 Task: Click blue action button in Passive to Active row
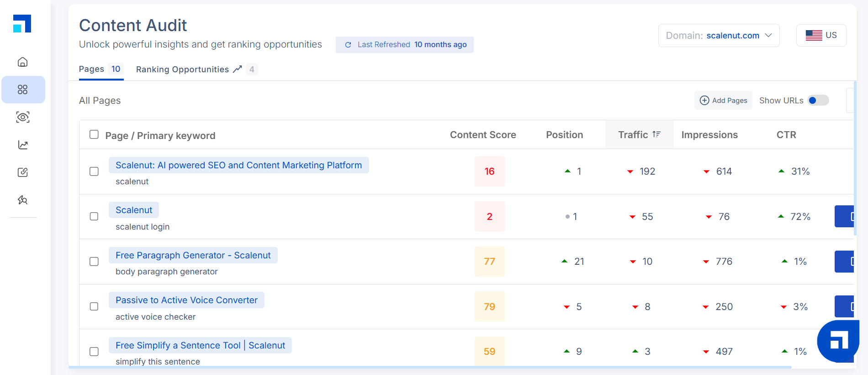pos(844,306)
